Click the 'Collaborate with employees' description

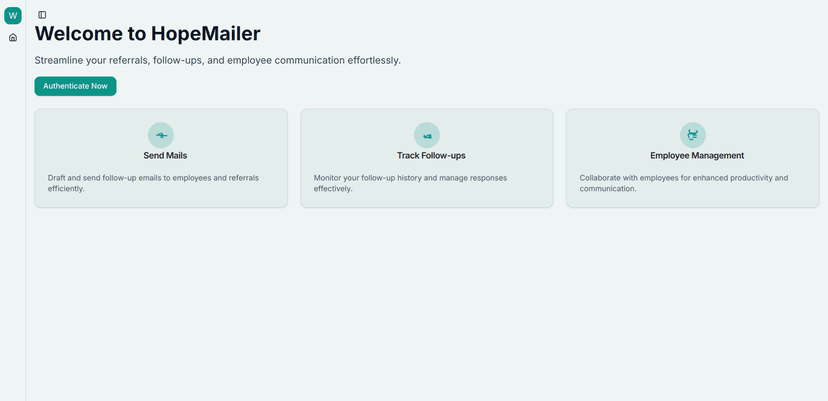coord(684,183)
